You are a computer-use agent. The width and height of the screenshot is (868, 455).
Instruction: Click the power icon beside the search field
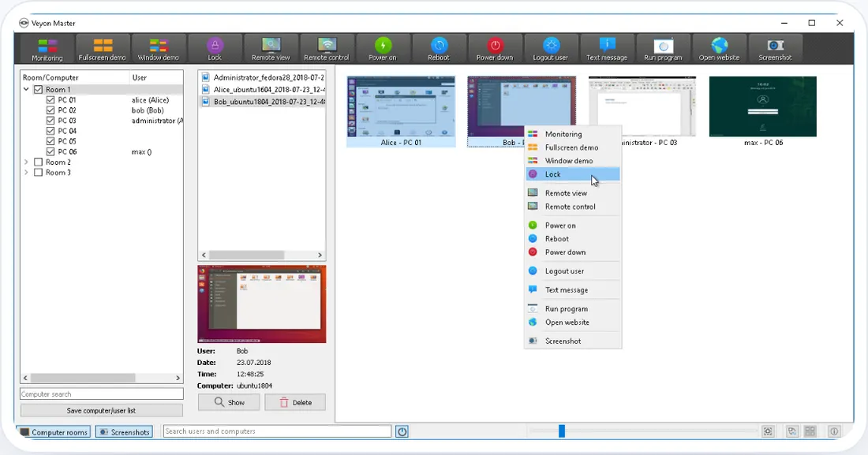[x=402, y=431]
